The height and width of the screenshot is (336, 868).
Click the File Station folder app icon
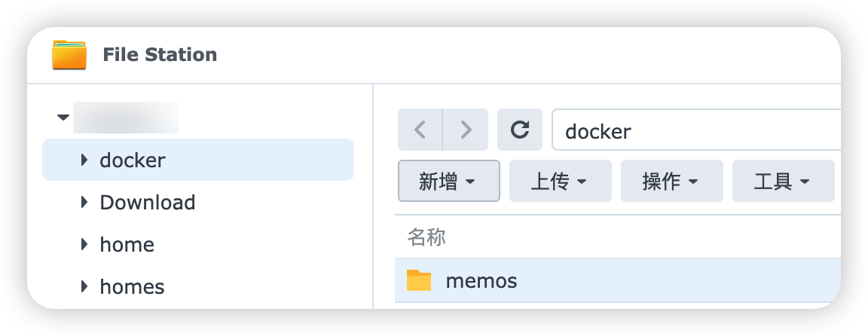(x=69, y=55)
